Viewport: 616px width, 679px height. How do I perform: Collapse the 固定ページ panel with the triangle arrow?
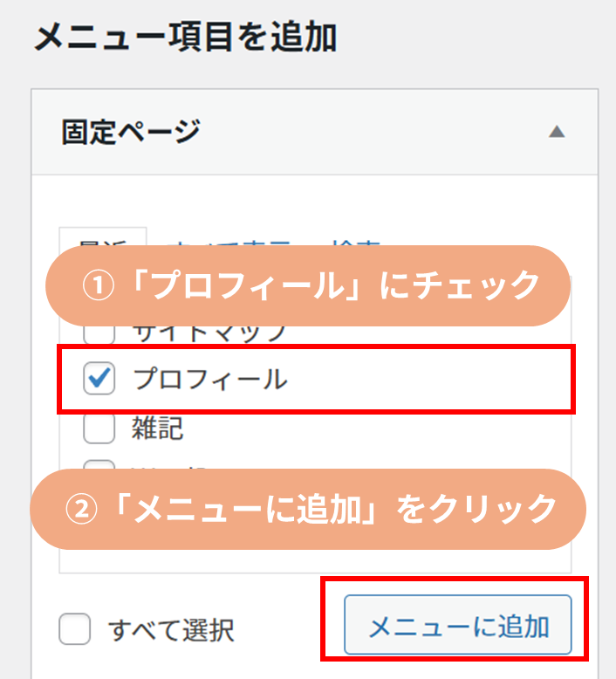coord(556,133)
